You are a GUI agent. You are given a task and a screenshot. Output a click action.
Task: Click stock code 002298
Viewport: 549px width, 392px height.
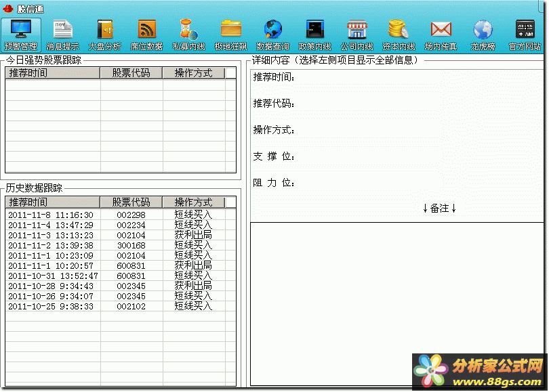(131, 215)
